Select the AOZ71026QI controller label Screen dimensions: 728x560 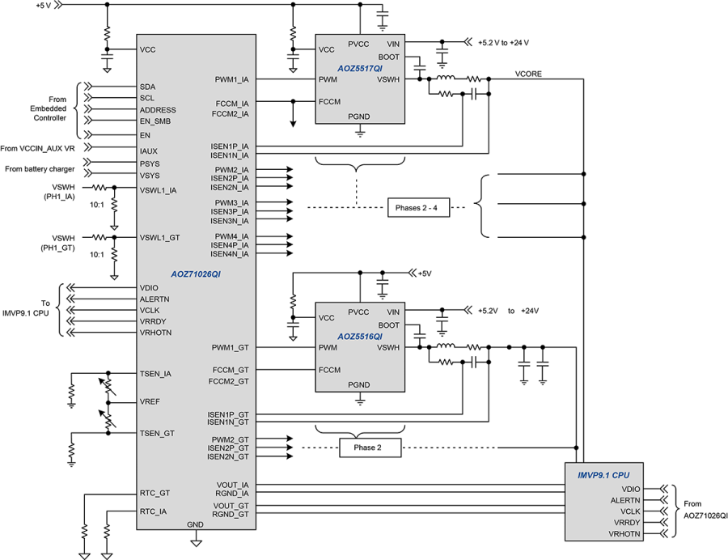pyautogui.click(x=196, y=274)
